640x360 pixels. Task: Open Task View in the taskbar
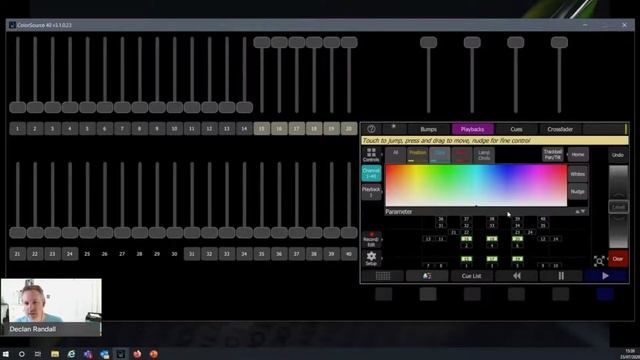38,354
